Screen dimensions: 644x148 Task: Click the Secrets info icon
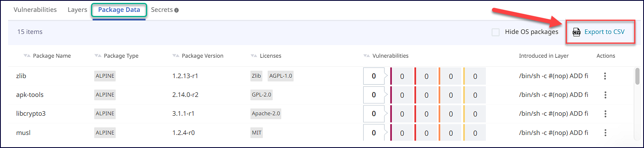point(176,10)
